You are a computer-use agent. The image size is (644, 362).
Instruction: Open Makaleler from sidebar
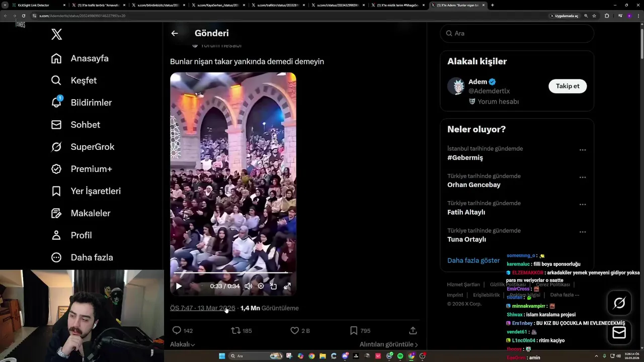(x=80, y=213)
